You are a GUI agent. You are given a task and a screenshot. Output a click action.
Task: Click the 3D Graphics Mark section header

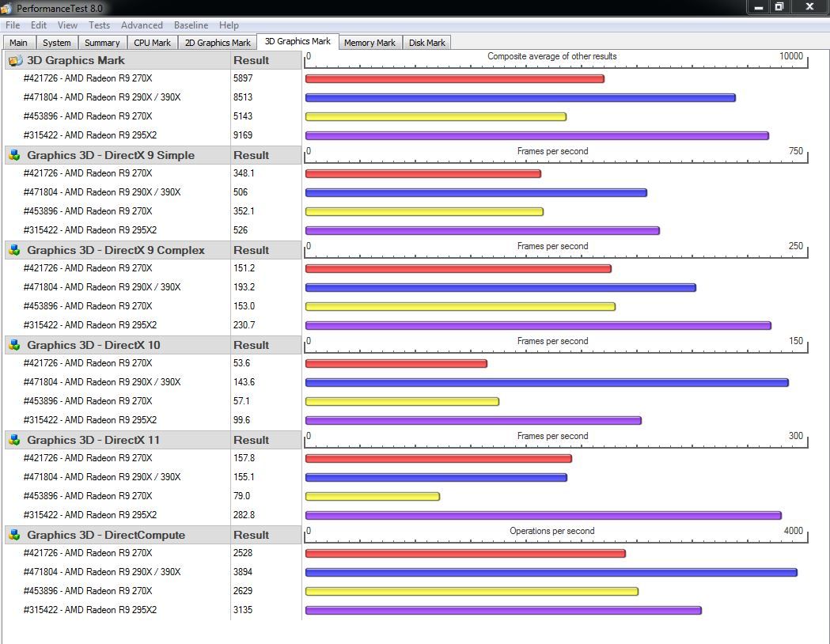click(118, 60)
